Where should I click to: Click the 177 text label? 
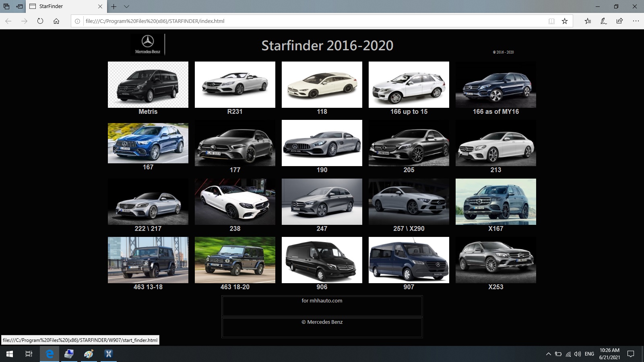point(235,170)
